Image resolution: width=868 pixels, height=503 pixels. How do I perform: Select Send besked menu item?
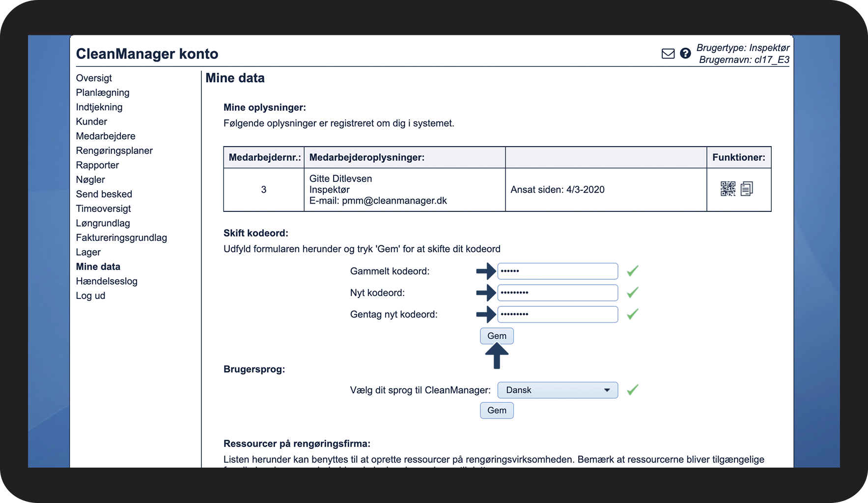click(x=104, y=194)
